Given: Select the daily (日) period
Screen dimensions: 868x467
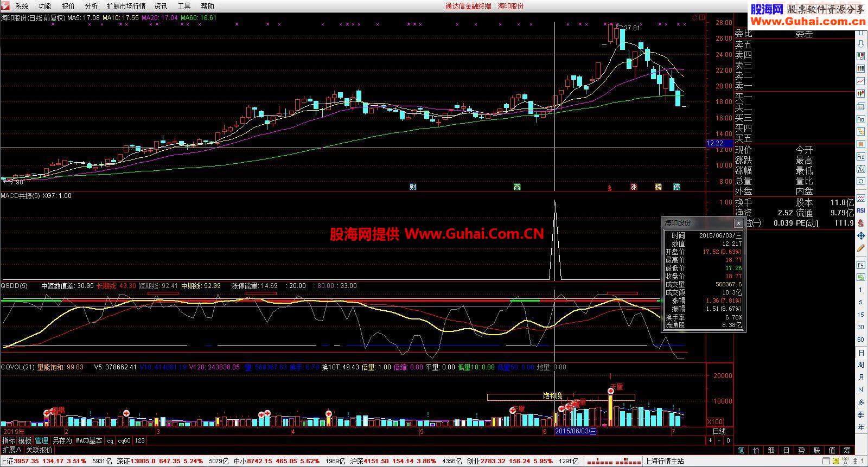Looking at the screenshot, I should [861, 353].
